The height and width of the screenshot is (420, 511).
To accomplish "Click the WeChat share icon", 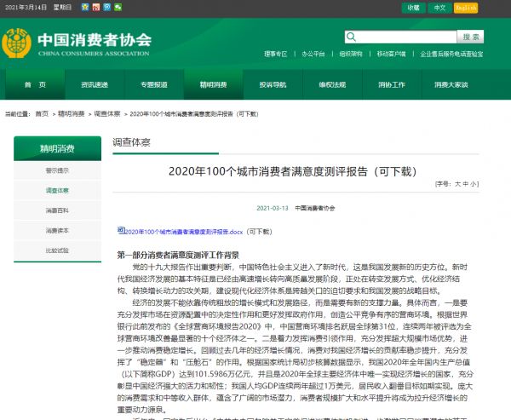I will 118,7.
